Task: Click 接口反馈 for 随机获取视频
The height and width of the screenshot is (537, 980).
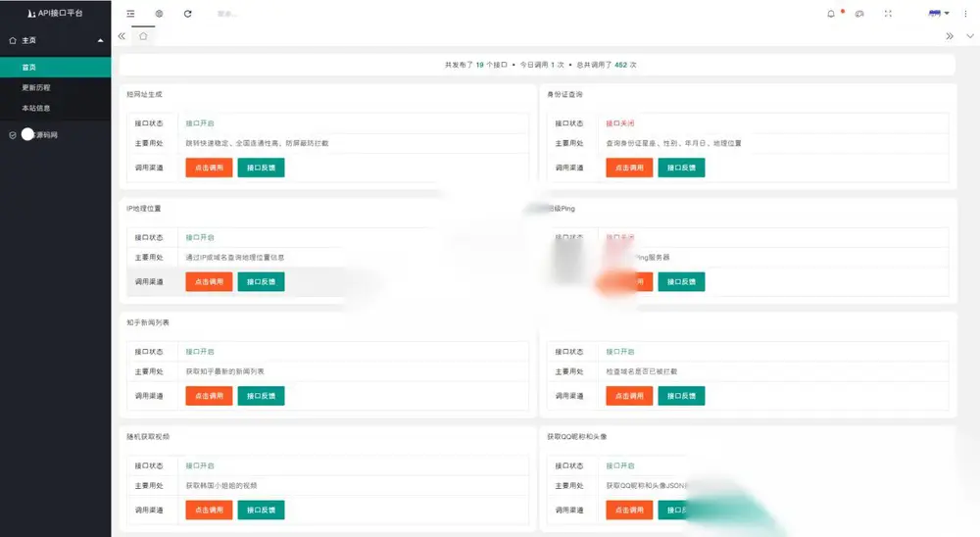Action: 261,510
